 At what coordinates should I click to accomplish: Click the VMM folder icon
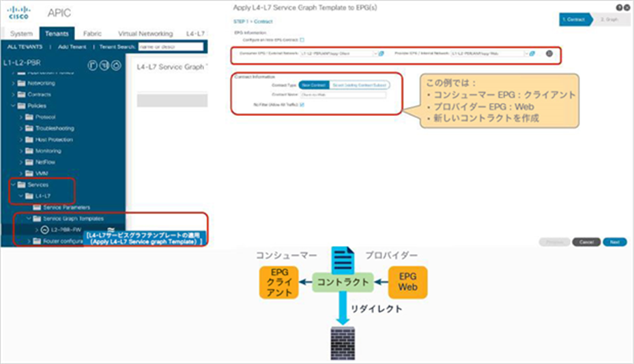(29, 173)
